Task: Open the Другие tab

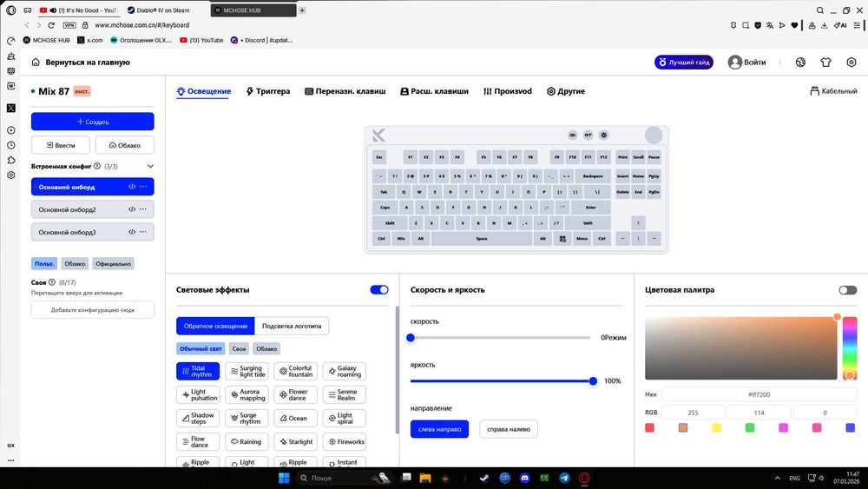Action: [566, 91]
